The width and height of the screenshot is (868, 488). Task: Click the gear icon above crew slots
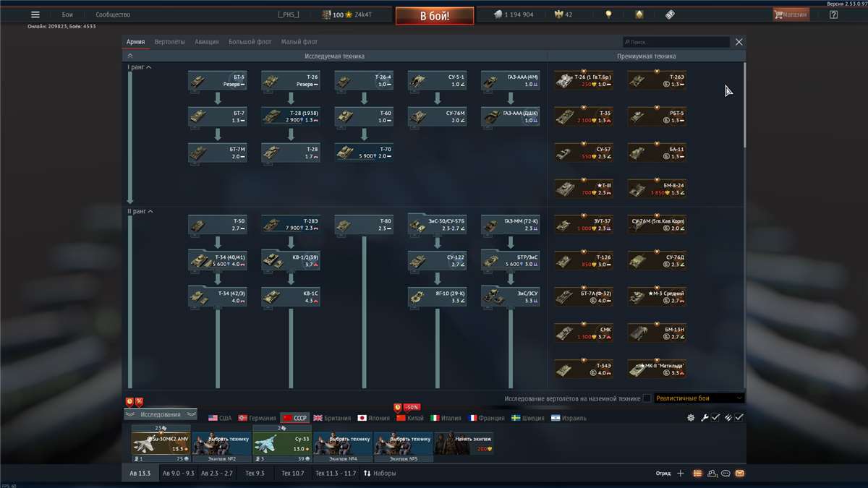click(x=691, y=418)
